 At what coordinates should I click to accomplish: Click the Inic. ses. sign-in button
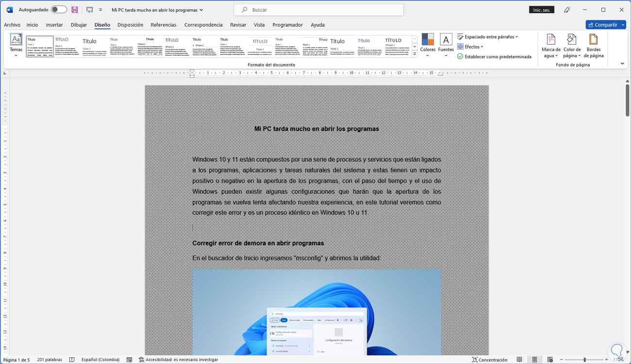click(x=542, y=10)
